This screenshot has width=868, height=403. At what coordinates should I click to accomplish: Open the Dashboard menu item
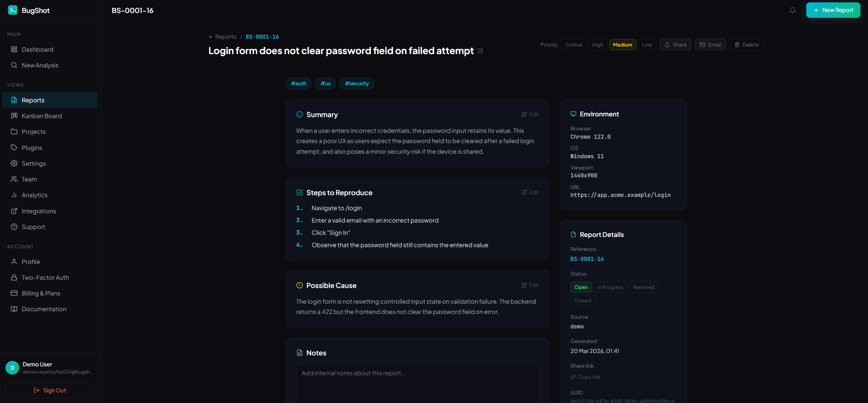click(37, 50)
